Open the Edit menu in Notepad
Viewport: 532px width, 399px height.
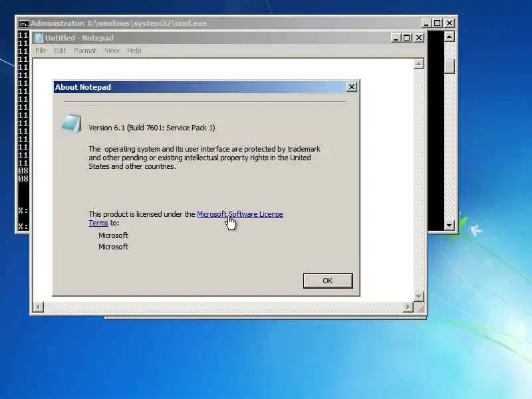(60, 51)
